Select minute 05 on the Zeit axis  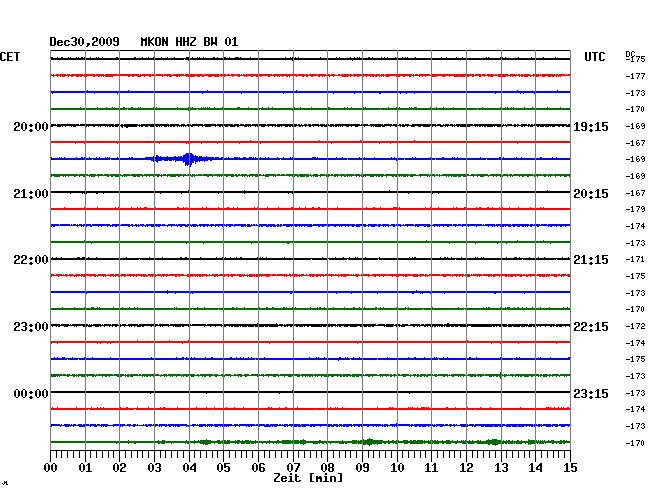point(223,468)
